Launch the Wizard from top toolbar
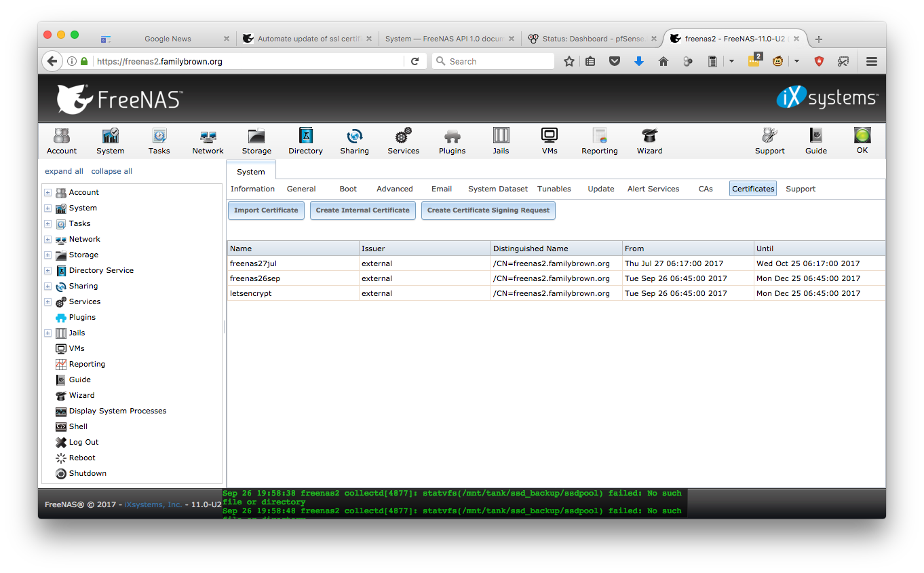924x573 pixels. tap(649, 141)
